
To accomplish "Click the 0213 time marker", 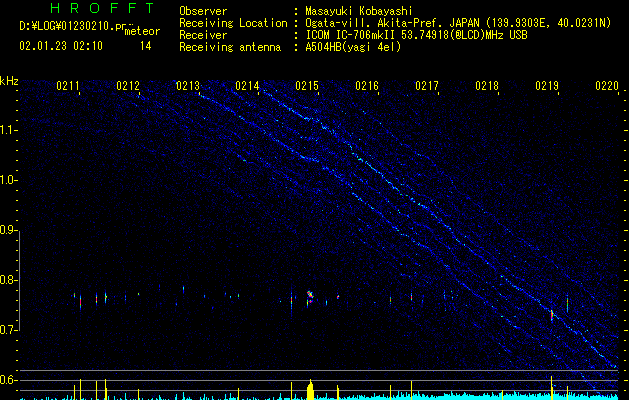I will pyautogui.click(x=187, y=86).
